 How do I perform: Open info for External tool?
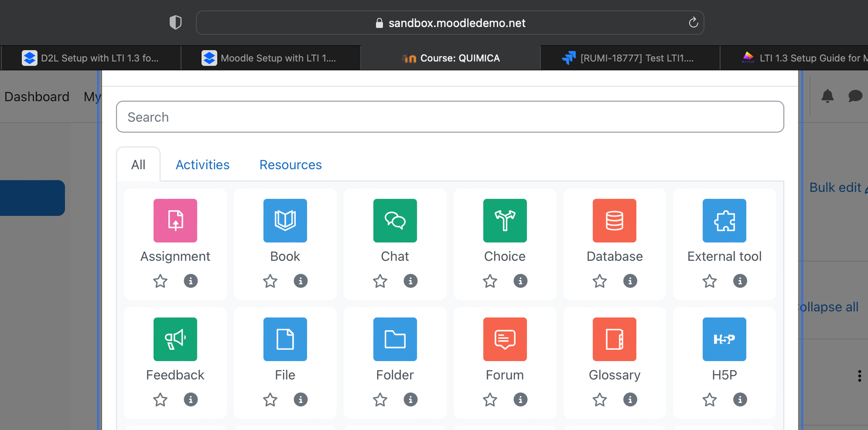740,281
